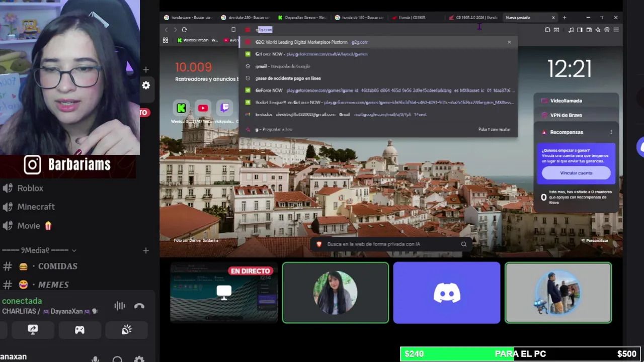Screen dimensions: 644x362
Task: Click the Vincular cuenta button
Action: pyautogui.click(x=576, y=173)
